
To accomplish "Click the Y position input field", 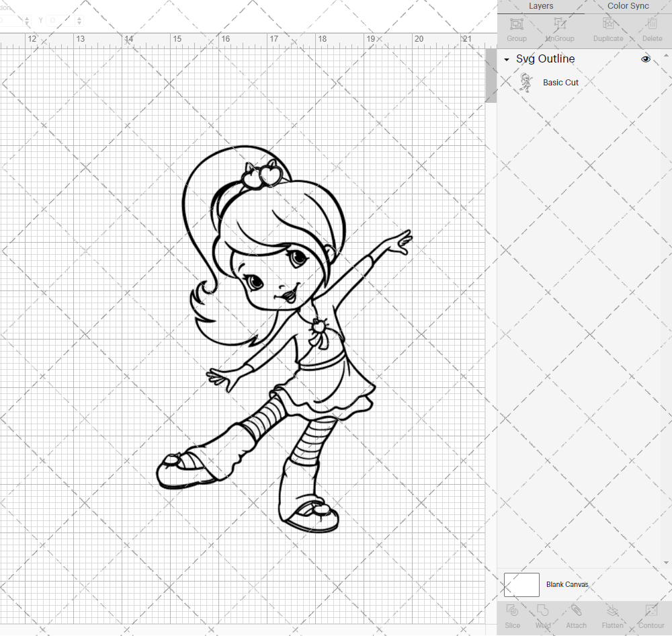I will (x=61, y=20).
